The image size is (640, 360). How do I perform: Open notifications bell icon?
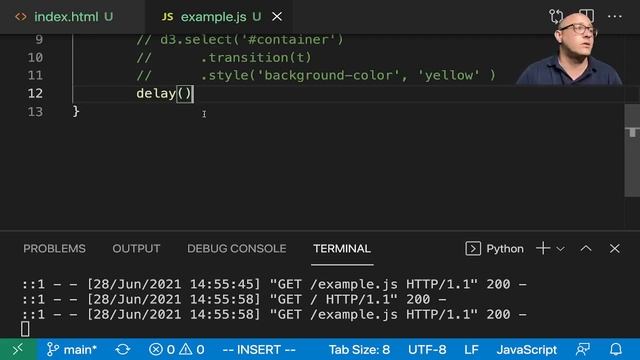coord(616,349)
